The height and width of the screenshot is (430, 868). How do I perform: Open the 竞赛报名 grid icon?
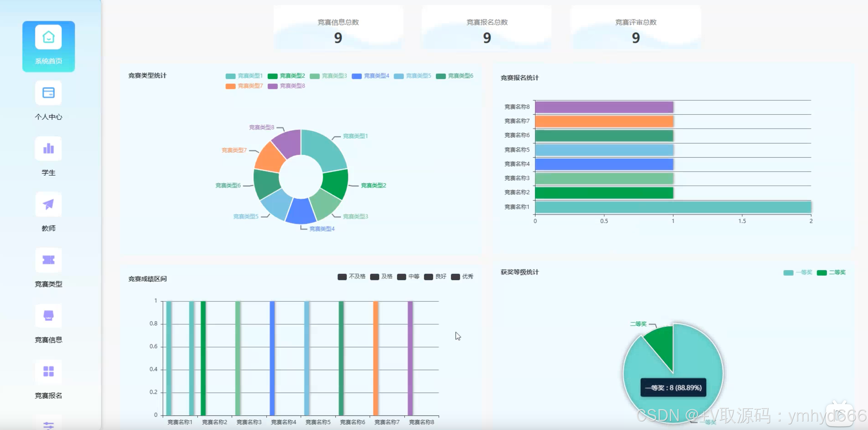pyautogui.click(x=48, y=371)
